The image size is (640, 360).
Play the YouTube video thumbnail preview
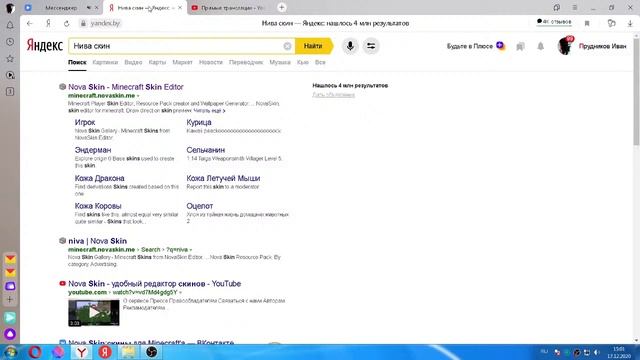(x=94, y=313)
